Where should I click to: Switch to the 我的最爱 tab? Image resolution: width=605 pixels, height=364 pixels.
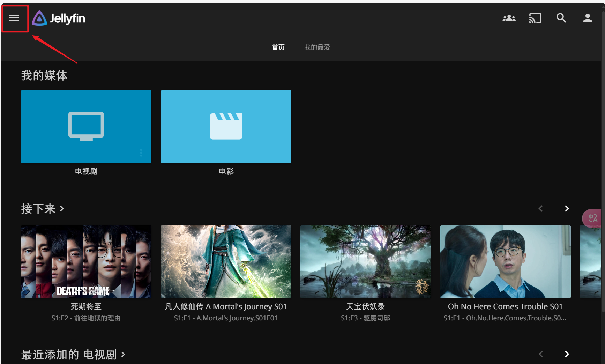coord(317,47)
